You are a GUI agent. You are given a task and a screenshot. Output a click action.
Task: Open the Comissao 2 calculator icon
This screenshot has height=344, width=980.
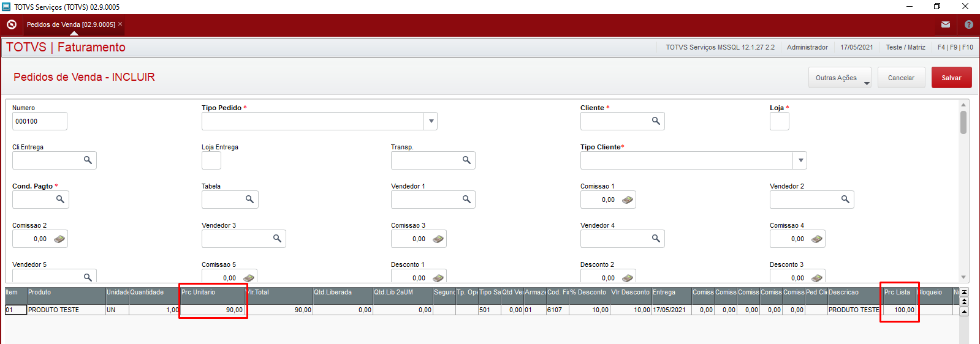[59, 239]
